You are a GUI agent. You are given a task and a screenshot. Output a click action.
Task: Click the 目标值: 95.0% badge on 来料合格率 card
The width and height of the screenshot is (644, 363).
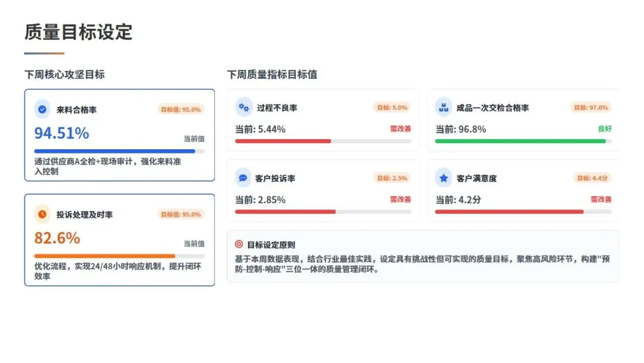pos(181,109)
